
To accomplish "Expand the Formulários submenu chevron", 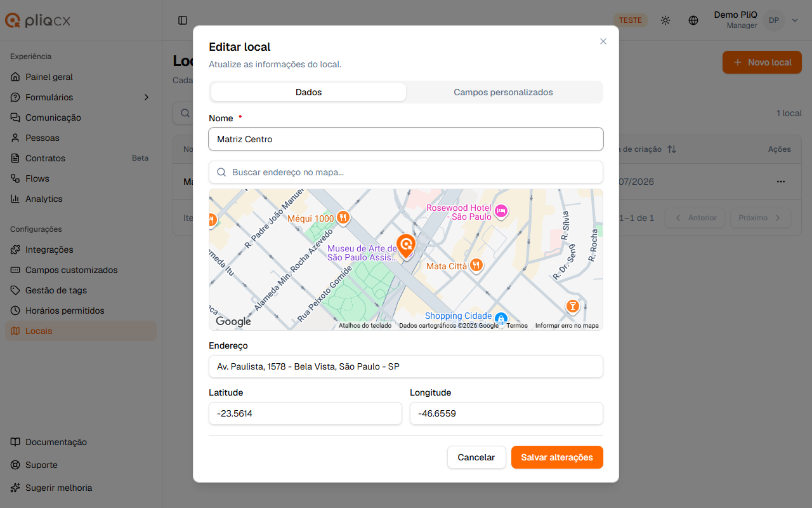I will [x=147, y=97].
